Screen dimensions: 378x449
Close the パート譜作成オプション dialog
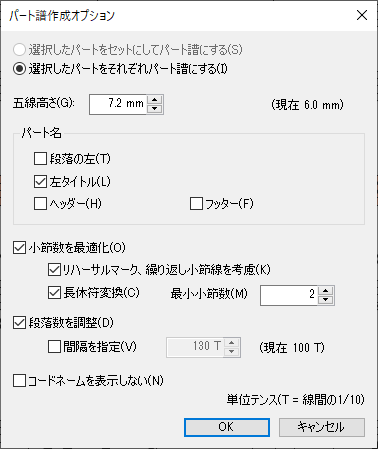coord(362,15)
